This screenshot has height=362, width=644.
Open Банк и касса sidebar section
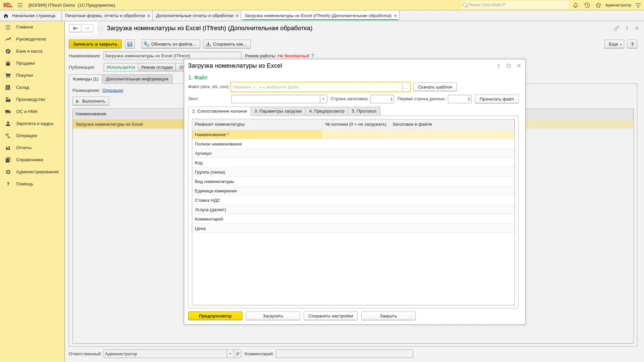[x=29, y=51]
